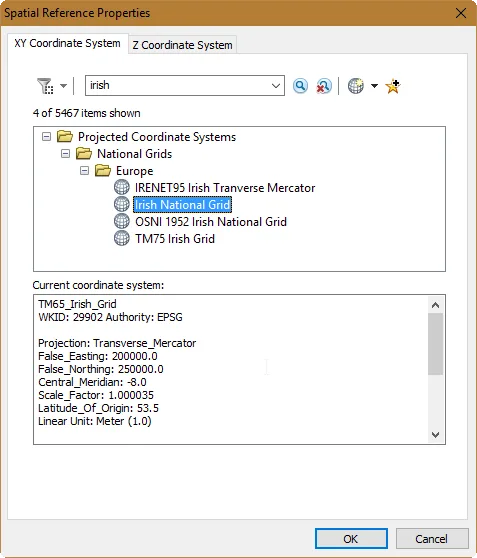Screen dimensions: 477x558
Task: Click the 'Scale_Factor: 1.000035' line
Action: pyautogui.click(x=96, y=395)
